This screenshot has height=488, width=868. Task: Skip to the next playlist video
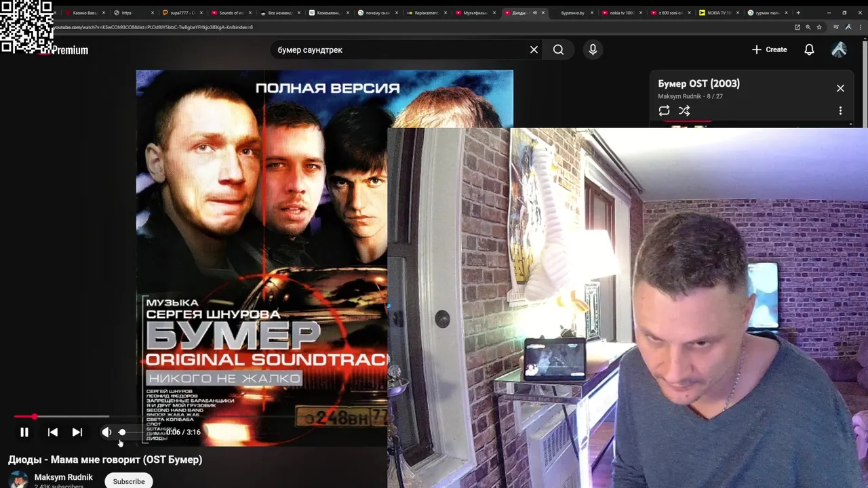coord(77,432)
